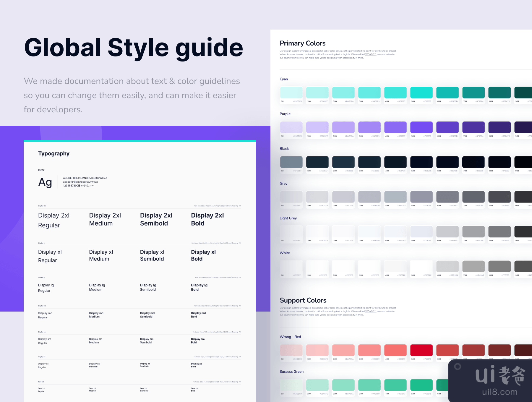Image resolution: width=532 pixels, height=402 pixels.
Task: Choose the Cyan 800 color swatch
Action: click(499, 93)
